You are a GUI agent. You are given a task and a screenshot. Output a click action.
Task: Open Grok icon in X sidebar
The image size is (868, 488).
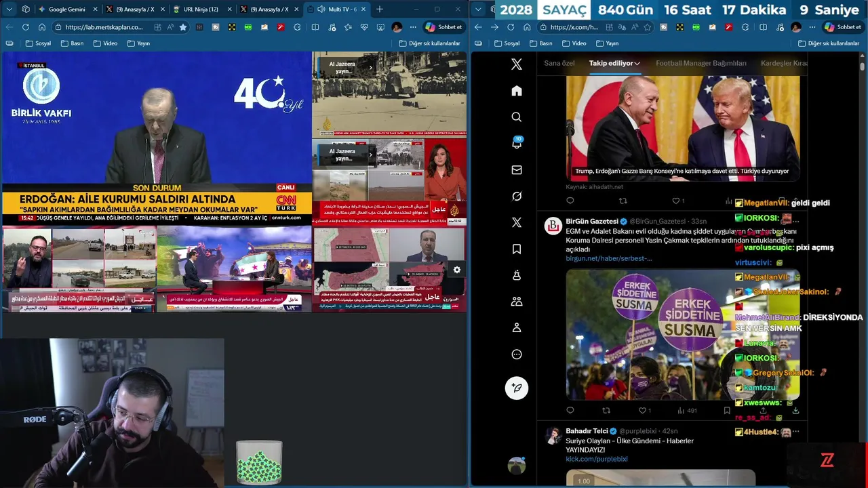click(517, 197)
